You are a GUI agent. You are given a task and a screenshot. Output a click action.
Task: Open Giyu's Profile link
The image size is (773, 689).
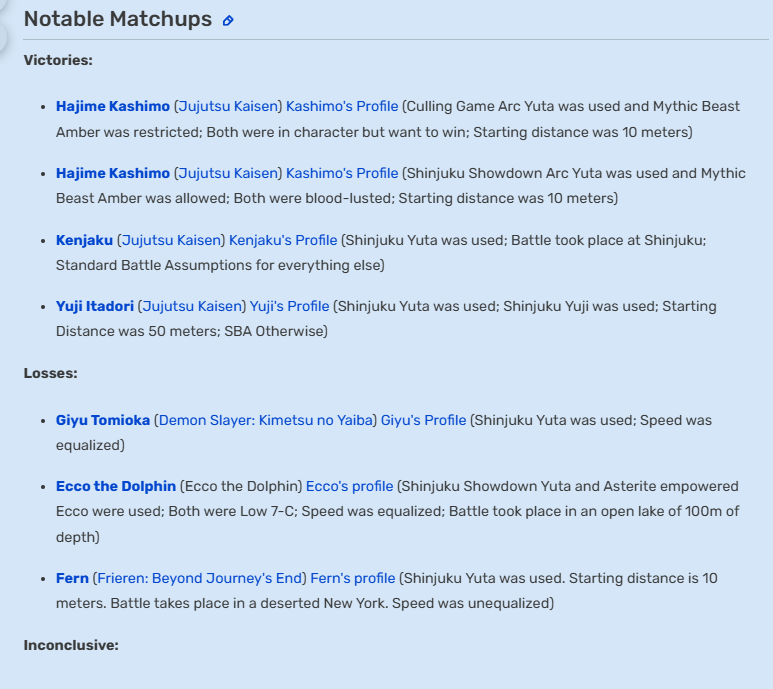coord(423,420)
